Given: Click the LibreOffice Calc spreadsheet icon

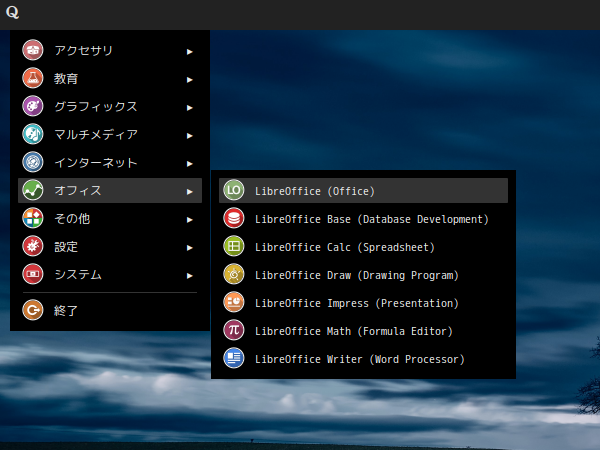Looking at the screenshot, I should tap(234, 246).
